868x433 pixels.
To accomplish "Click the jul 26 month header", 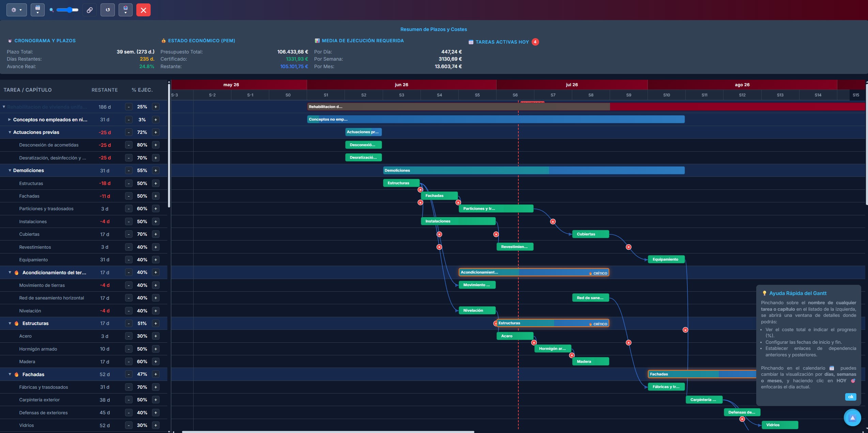I will click(572, 84).
